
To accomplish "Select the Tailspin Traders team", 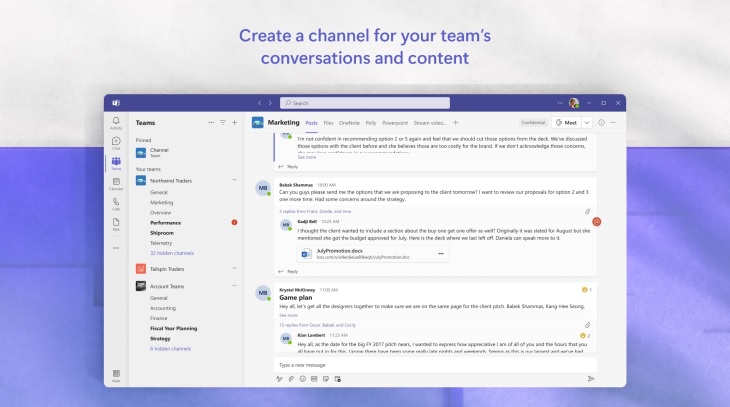I will point(167,269).
